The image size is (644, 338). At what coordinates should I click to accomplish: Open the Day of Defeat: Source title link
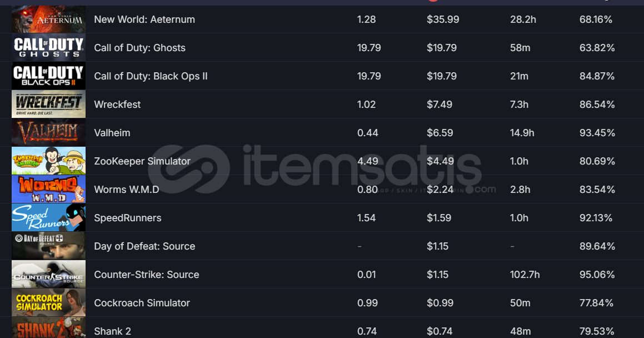coord(144,246)
